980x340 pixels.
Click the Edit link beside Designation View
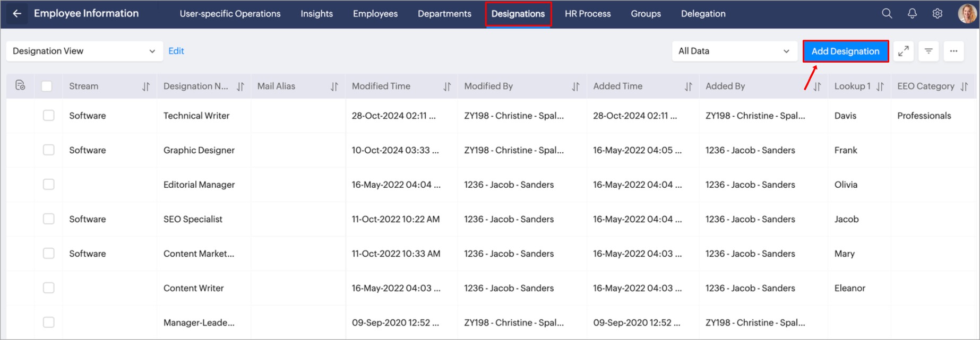176,51
